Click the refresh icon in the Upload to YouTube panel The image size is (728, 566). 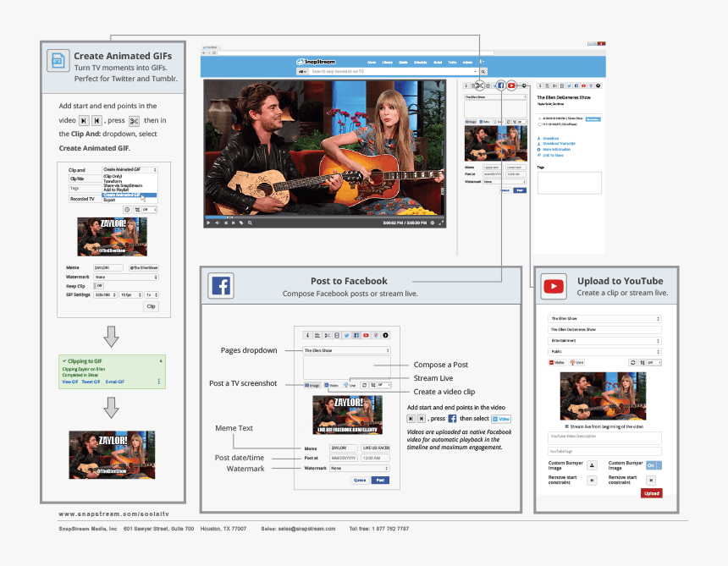[x=632, y=362]
